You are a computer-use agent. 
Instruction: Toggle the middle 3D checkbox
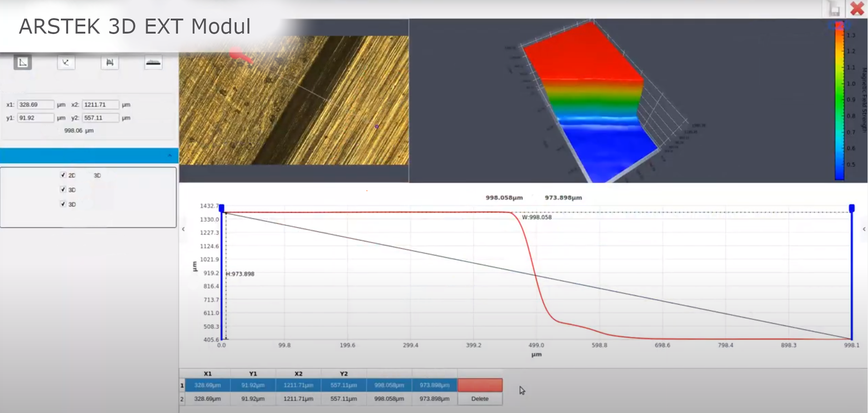point(63,190)
